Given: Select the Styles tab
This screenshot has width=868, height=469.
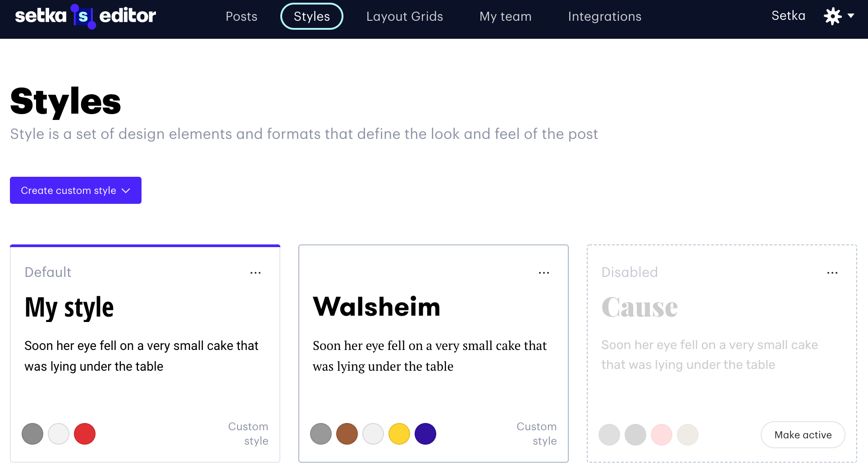Looking at the screenshot, I should click(312, 16).
